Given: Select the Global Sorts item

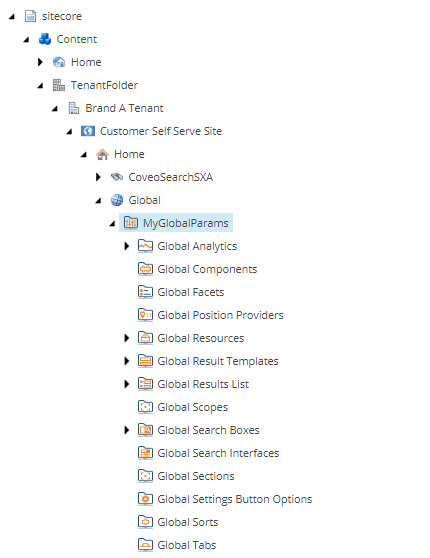Looking at the screenshot, I should (188, 522).
